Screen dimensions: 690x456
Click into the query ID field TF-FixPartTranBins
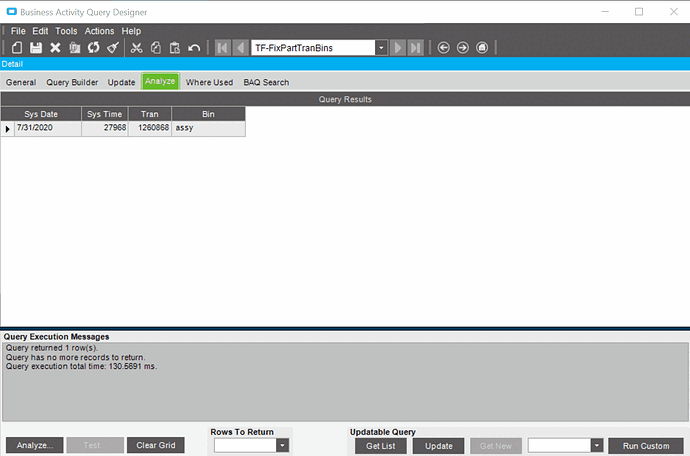313,48
